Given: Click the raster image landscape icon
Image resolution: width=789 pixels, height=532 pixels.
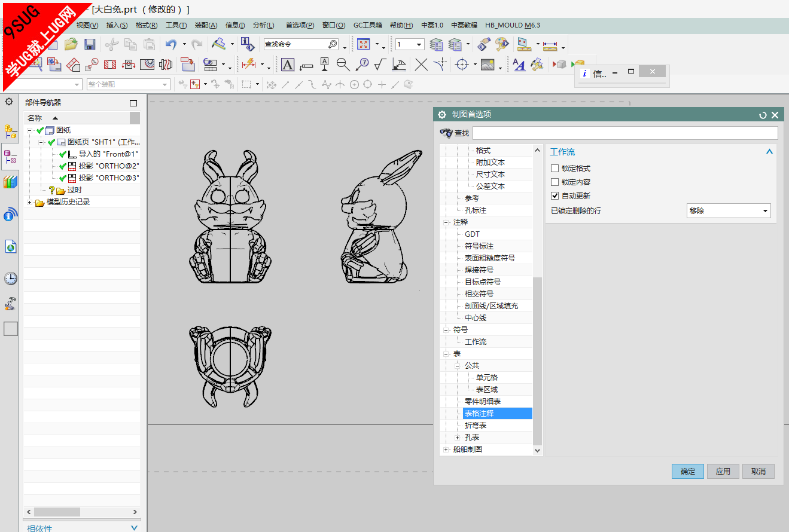Looking at the screenshot, I should pyautogui.click(x=488, y=65).
